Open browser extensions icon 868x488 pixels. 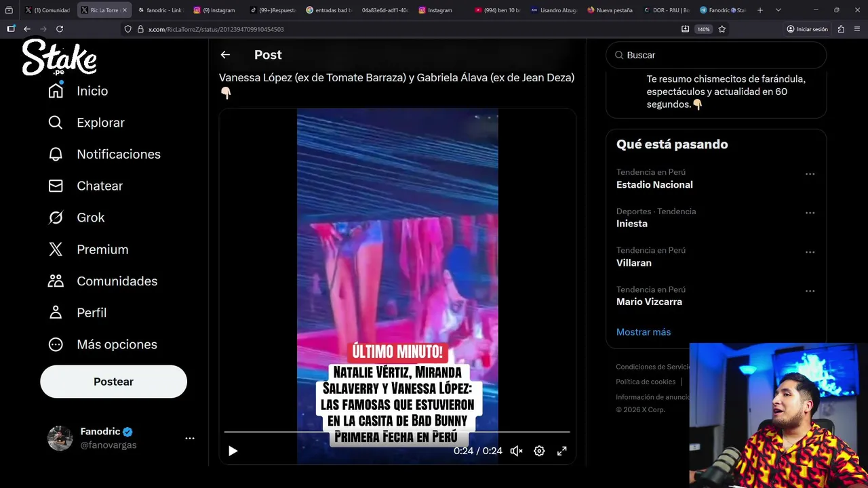click(x=841, y=29)
